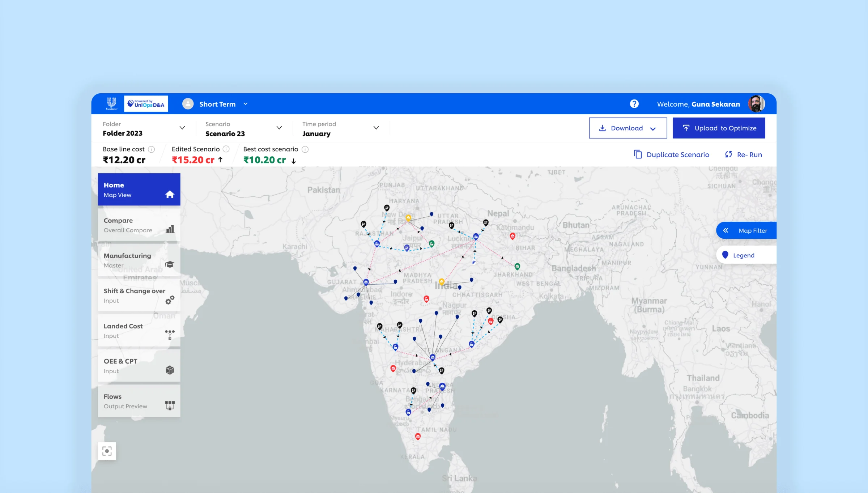Open Shift & Change over Input item

point(139,295)
